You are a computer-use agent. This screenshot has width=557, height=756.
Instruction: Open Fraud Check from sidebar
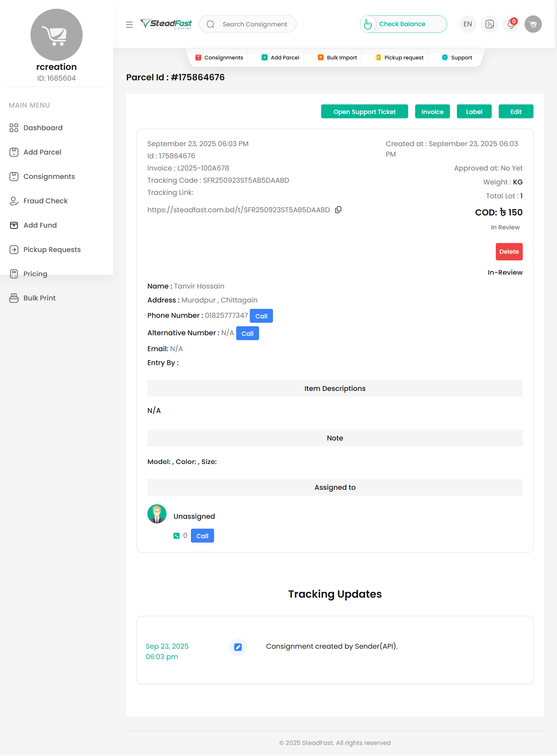click(45, 201)
